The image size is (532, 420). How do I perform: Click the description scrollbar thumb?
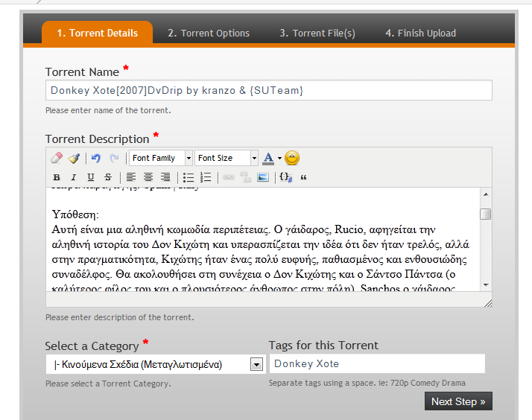coord(486,214)
